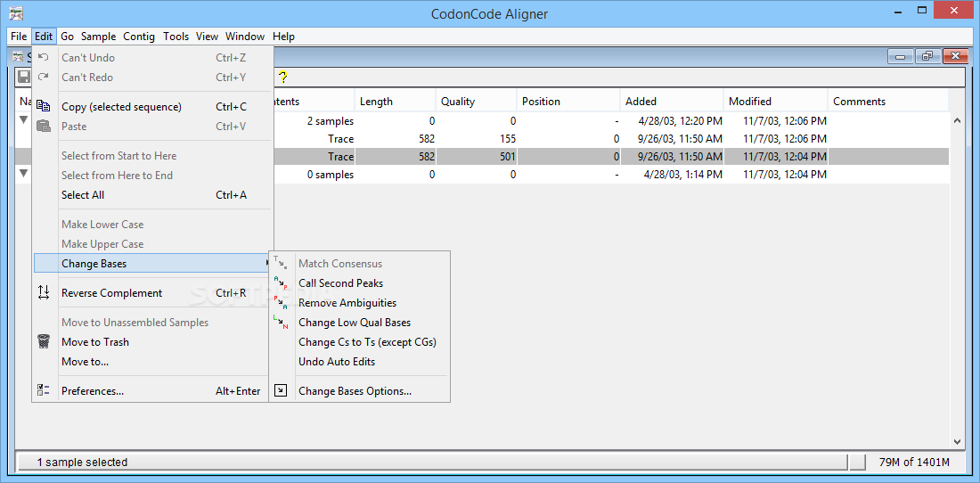Image resolution: width=980 pixels, height=483 pixels.
Task: Choose Copy (selected sequence) from Edit menu
Action: pyautogui.click(x=152, y=107)
